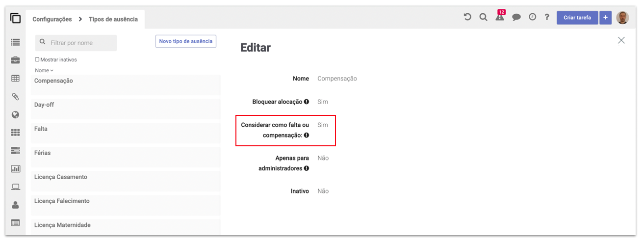Viewport: 644px width, 244px height.
Task: Click the paperclip icon in sidebar
Action: pyautogui.click(x=15, y=97)
